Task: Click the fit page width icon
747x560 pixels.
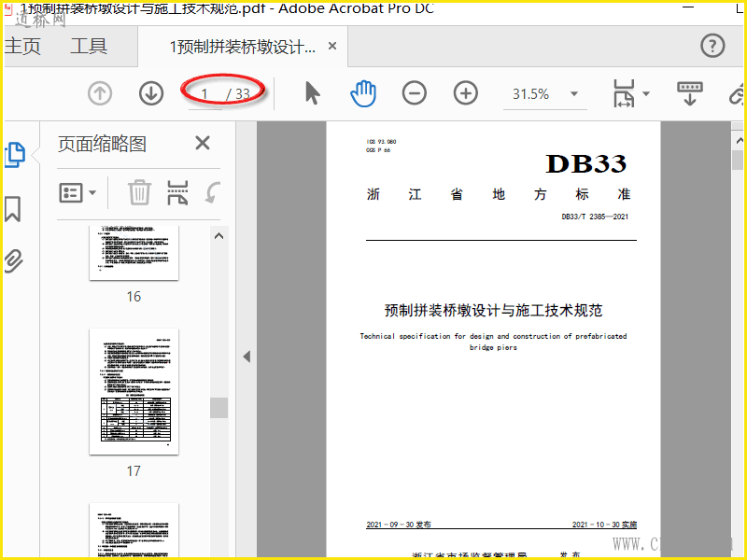Action: [x=624, y=93]
